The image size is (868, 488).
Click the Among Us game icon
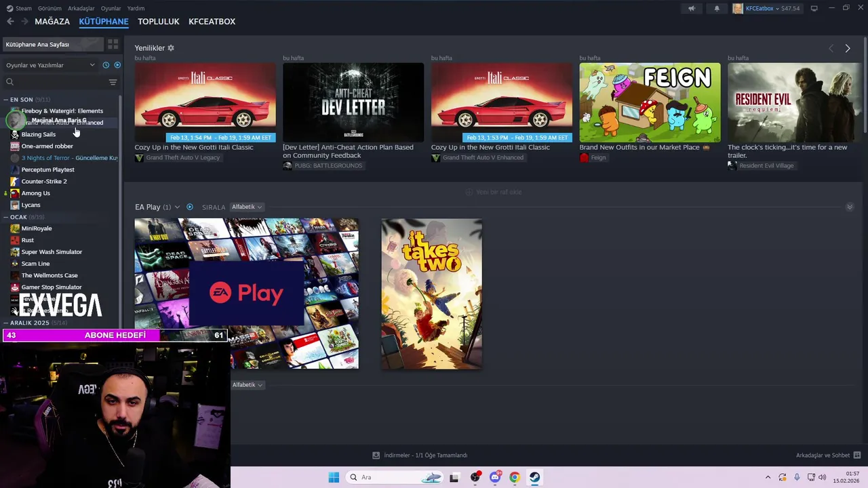click(x=15, y=193)
